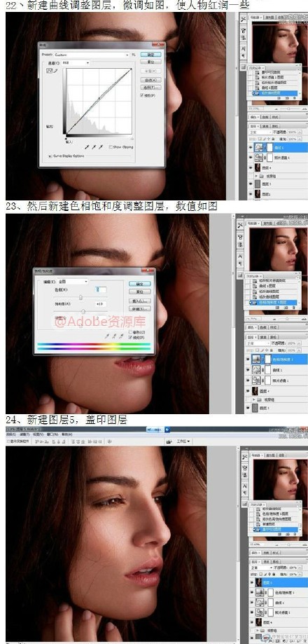
Task: Hide the 曲线 1 layer in the top screenshot
Action: click(x=250, y=146)
